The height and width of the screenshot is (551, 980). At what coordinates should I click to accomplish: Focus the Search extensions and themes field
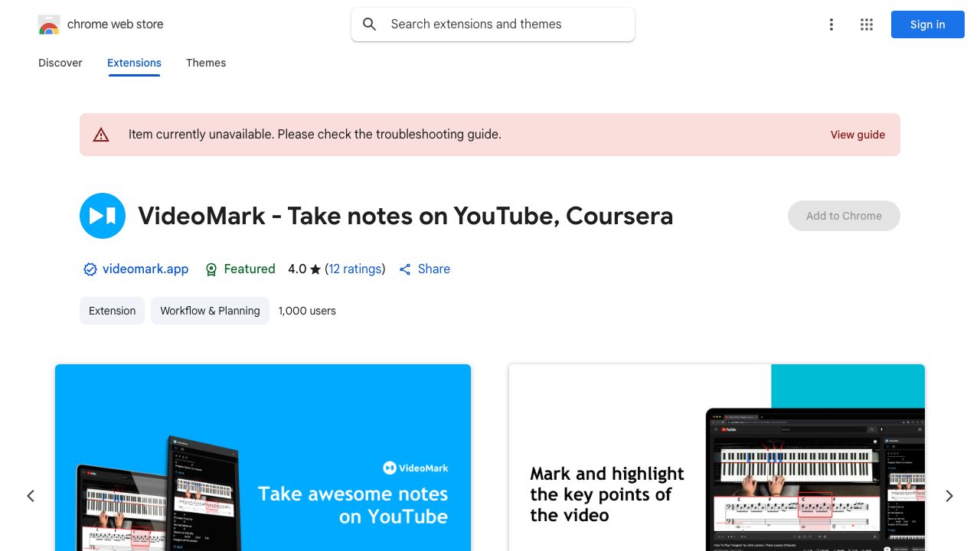click(493, 24)
